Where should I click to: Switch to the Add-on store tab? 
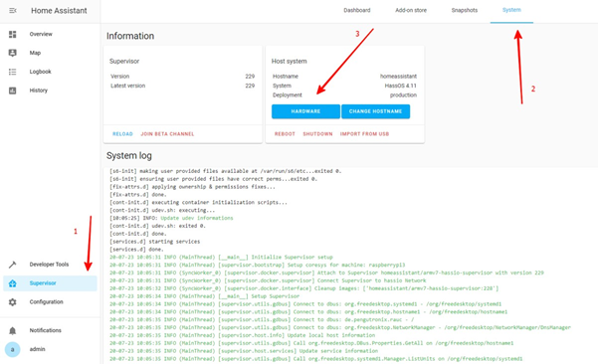pos(411,10)
